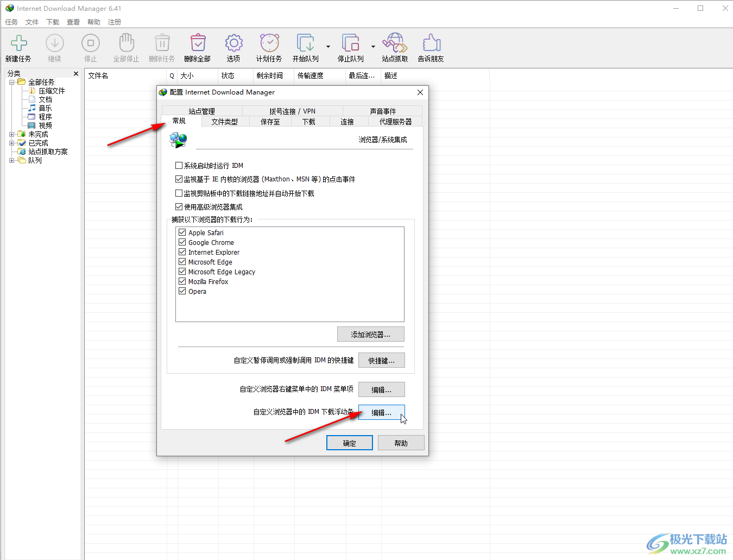Screen dimensions: 733x560
Task: Open the 下载 menu in the menu bar
Action: (x=53, y=22)
